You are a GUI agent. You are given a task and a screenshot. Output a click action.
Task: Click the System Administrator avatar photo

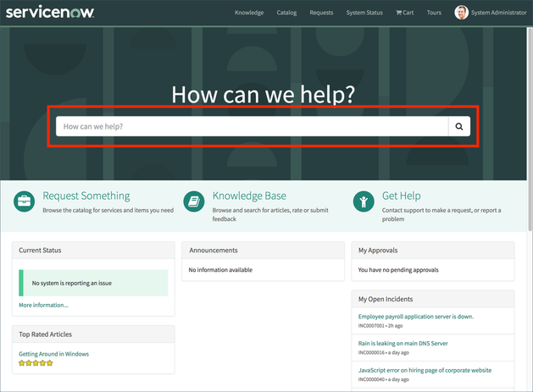(461, 13)
